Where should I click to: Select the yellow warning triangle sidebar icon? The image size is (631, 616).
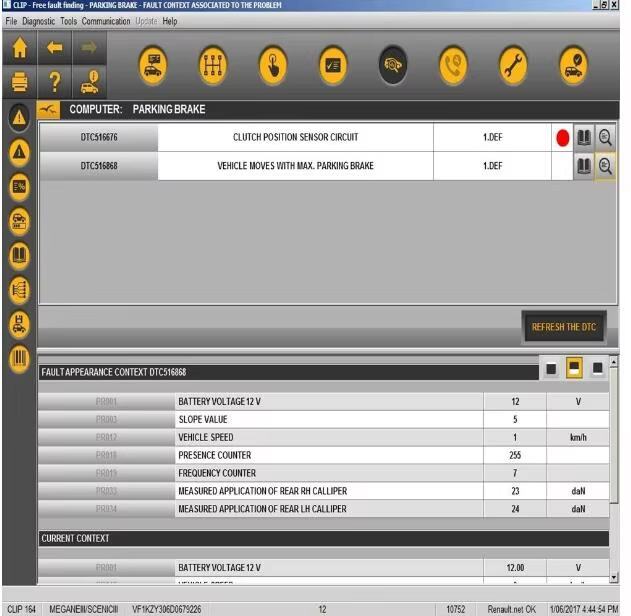pos(19,152)
